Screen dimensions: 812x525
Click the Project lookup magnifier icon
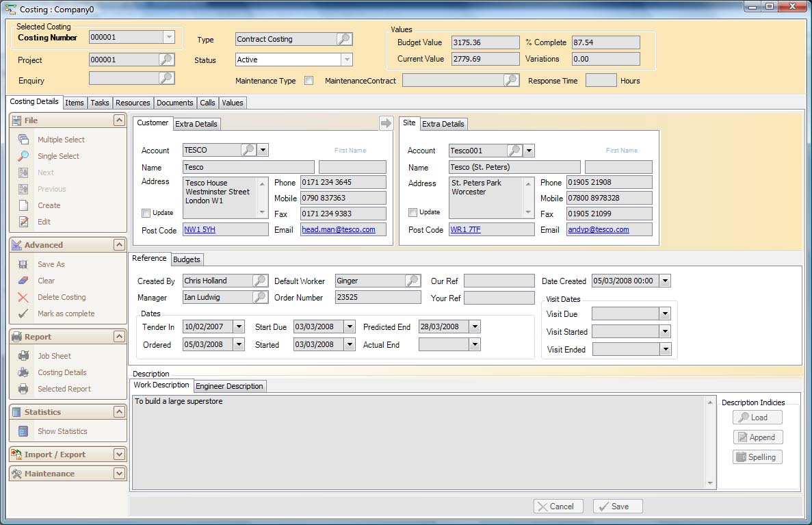[x=166, y=60]
